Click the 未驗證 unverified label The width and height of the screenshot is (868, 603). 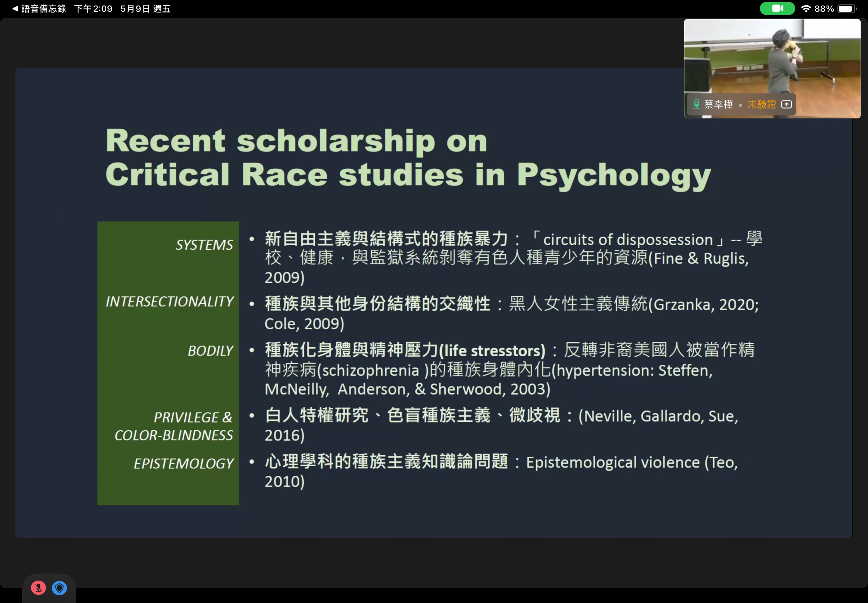coord(761,104)
